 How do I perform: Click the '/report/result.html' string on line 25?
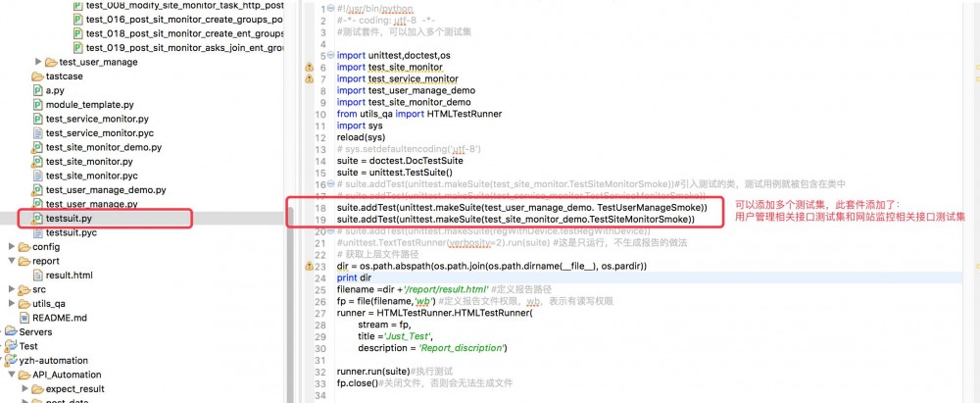click(446, 289)
